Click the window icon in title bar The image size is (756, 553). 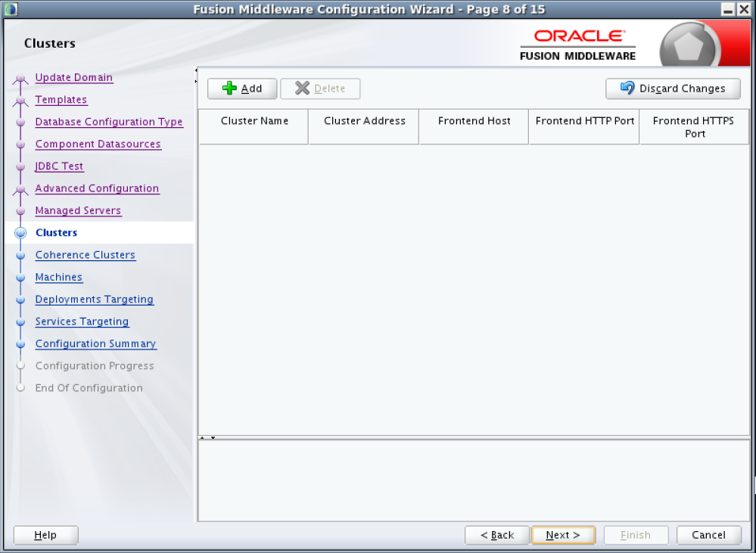[x=10, y=9]
